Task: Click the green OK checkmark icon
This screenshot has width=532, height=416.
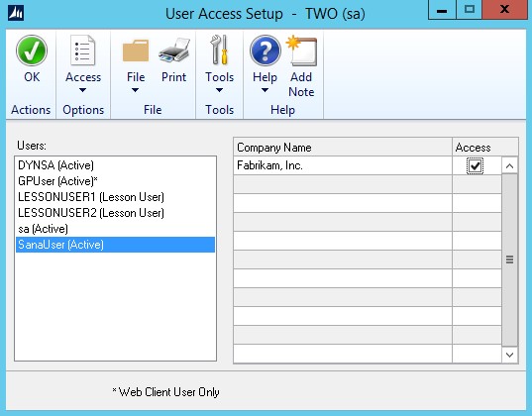Action: 32,51
